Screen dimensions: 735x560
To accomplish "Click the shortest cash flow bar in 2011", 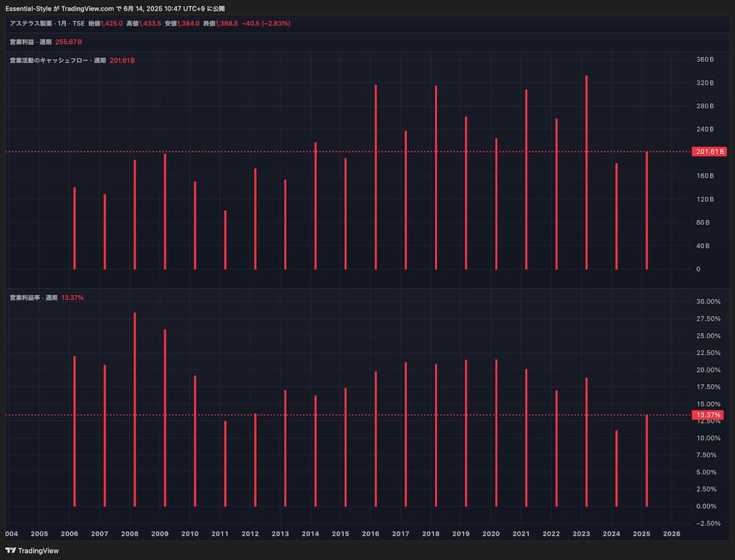I will tap(225, 240).
